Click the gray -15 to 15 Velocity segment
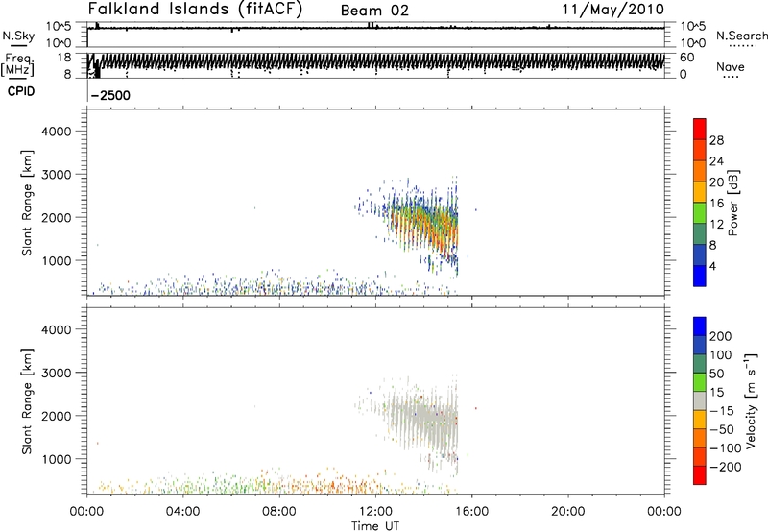 (x=700, y=400)
